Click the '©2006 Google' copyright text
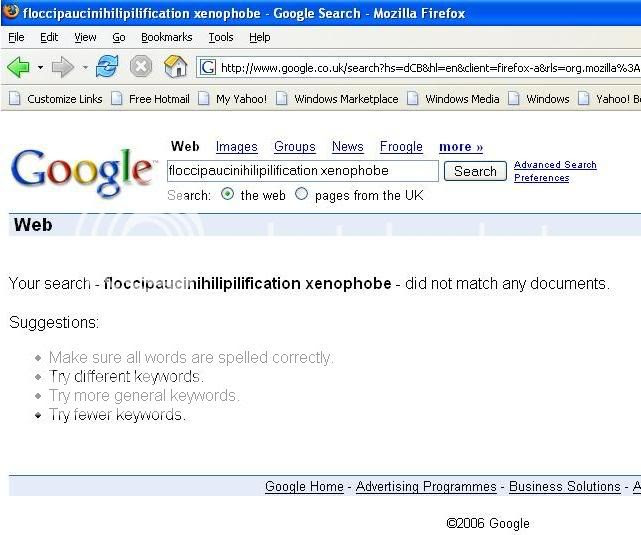Viewport: 641px width, 535px height. tap(488, 523)
